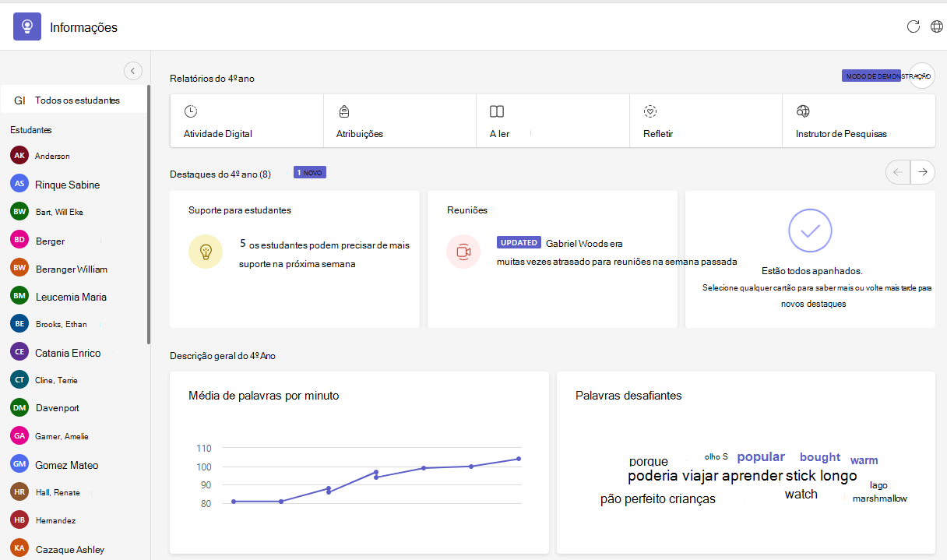The width and height of the screenshot is (947, 560).
Task: Click the A ler book icon
Action: (x=497, y=111)
